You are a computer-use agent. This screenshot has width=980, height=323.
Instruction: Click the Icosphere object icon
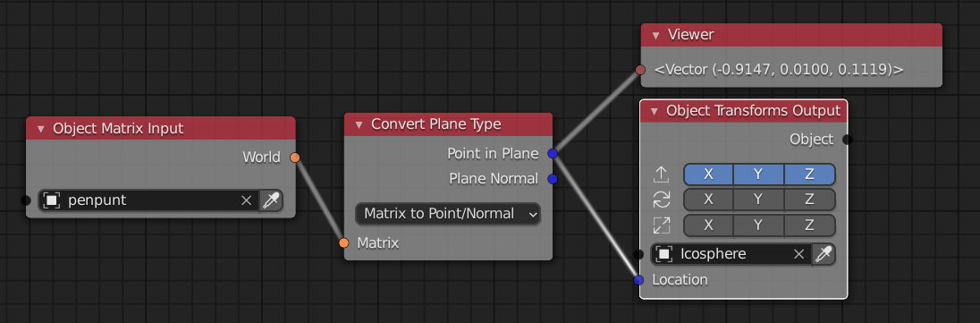[x=664, y=254]
